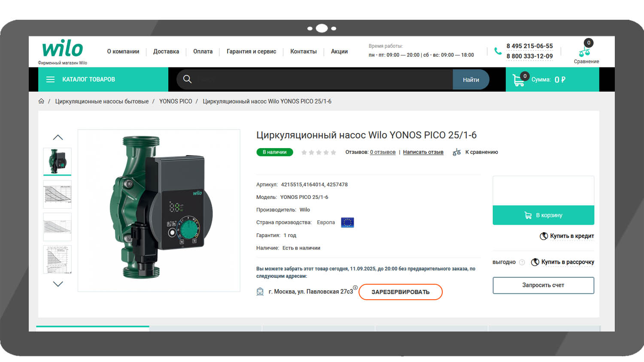This screenshot has width=644, height=362.
Task: Open 'Контакты' menu item
Action: pos(304,52)
